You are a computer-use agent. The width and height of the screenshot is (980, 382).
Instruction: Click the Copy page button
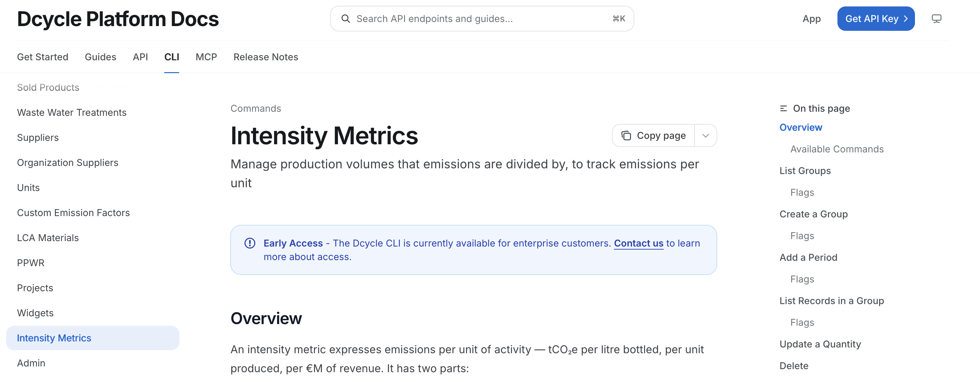tap(653, 136)
